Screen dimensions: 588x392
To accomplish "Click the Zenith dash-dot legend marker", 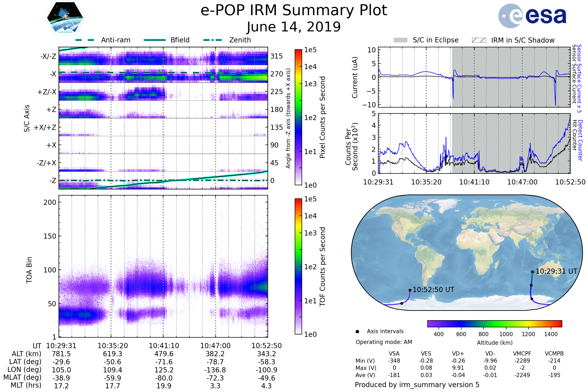I will (212, 40).
